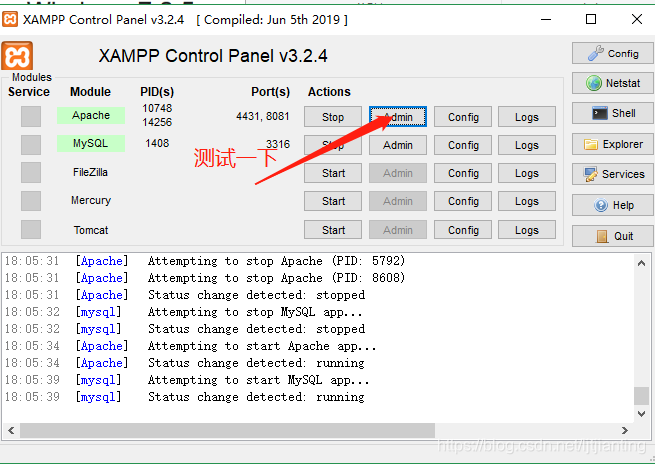655x464 pixels.
Task: Click Apache ports 4431, 8081
Action: pyautogui.click(x=263, y=116)
